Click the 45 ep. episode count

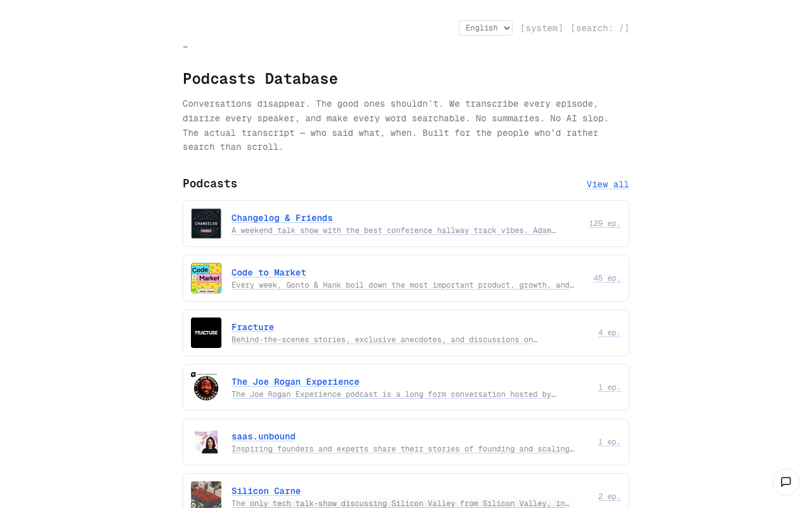607,278
